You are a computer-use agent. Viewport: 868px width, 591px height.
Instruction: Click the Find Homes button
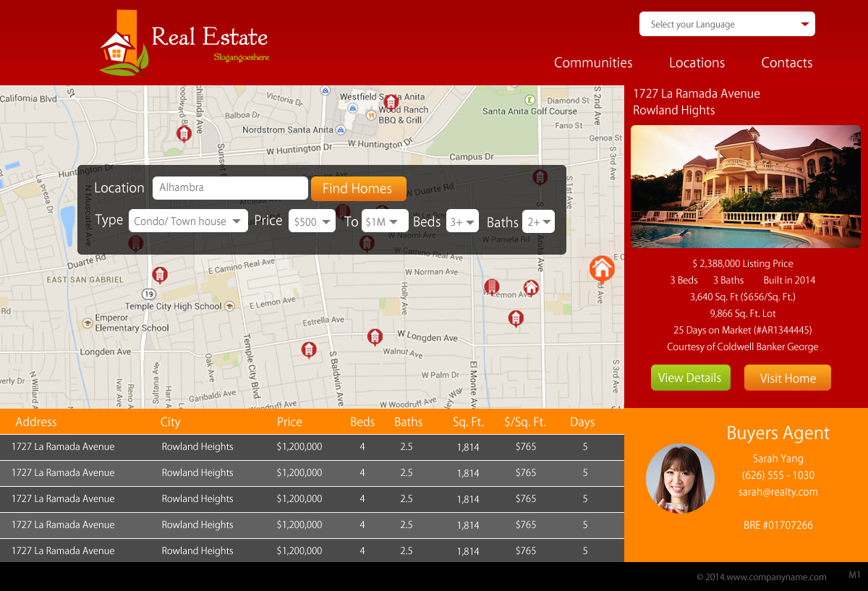[358, 188]
